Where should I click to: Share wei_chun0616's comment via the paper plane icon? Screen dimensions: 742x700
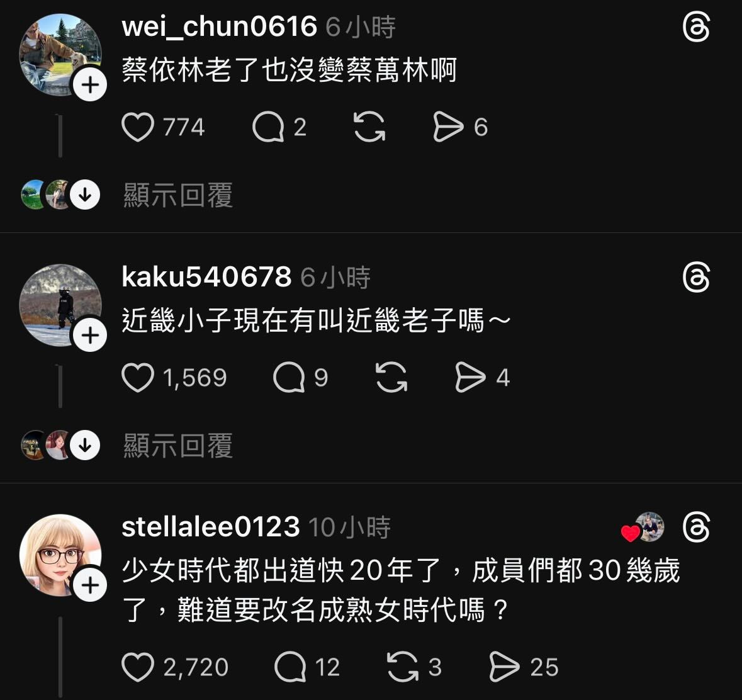pos(447,127)
